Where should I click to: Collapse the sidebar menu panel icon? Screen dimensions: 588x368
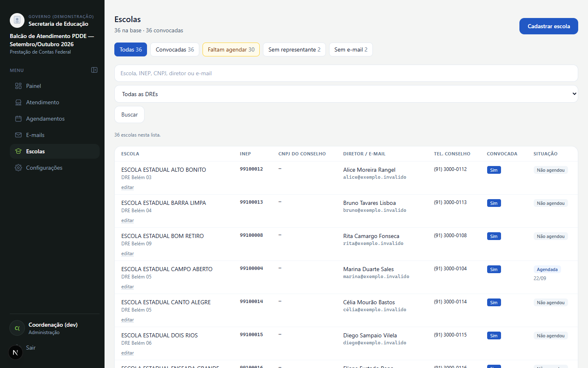[94, 70]
